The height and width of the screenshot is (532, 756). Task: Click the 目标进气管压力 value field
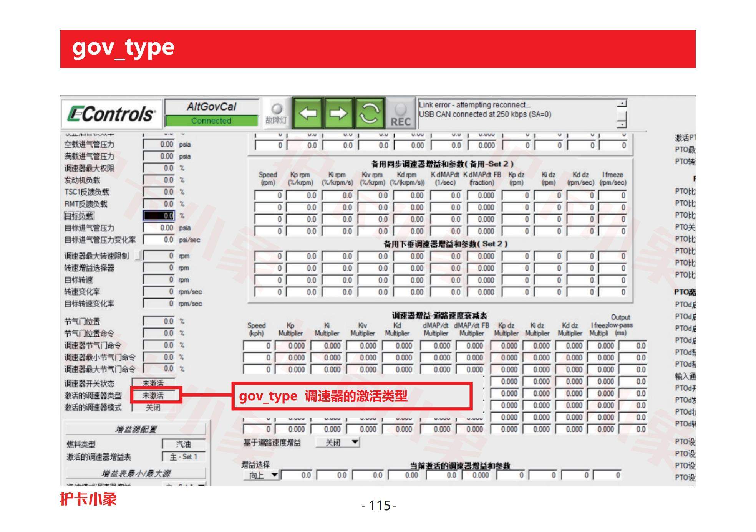[x=159, y=228]
